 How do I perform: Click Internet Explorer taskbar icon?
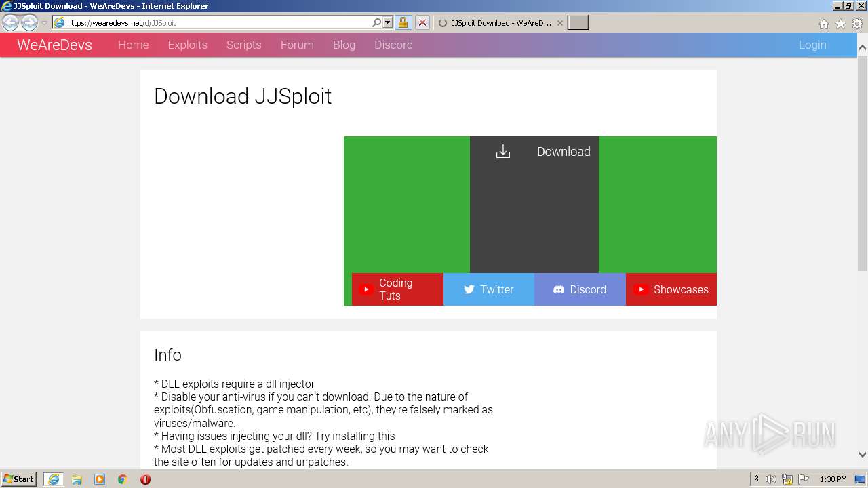54,479
